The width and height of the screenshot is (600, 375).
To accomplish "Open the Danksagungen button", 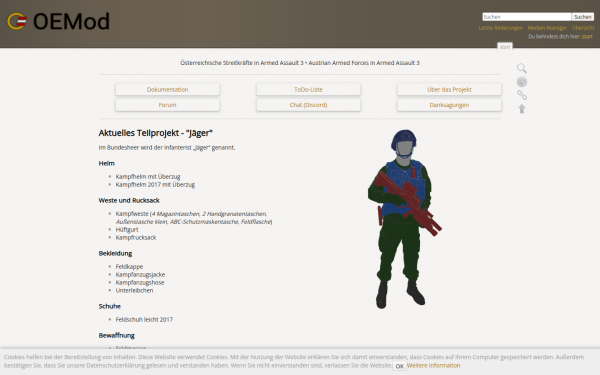I will pyautogui.click(x=449, y=105).
